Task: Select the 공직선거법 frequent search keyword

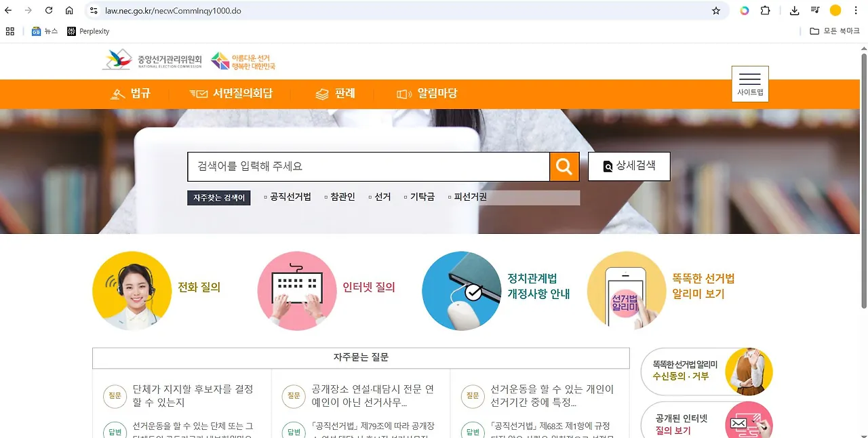Action: pyautogui.click(x=288, y=197)
